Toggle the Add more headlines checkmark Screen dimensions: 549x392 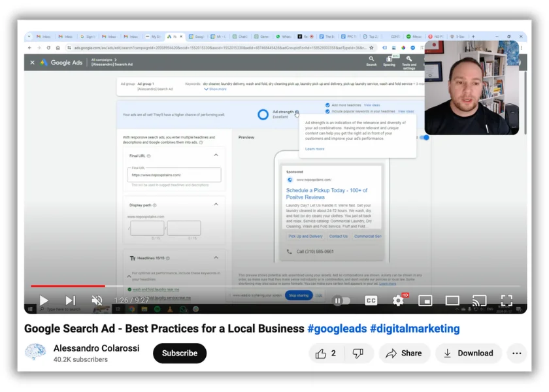point(327,105)
